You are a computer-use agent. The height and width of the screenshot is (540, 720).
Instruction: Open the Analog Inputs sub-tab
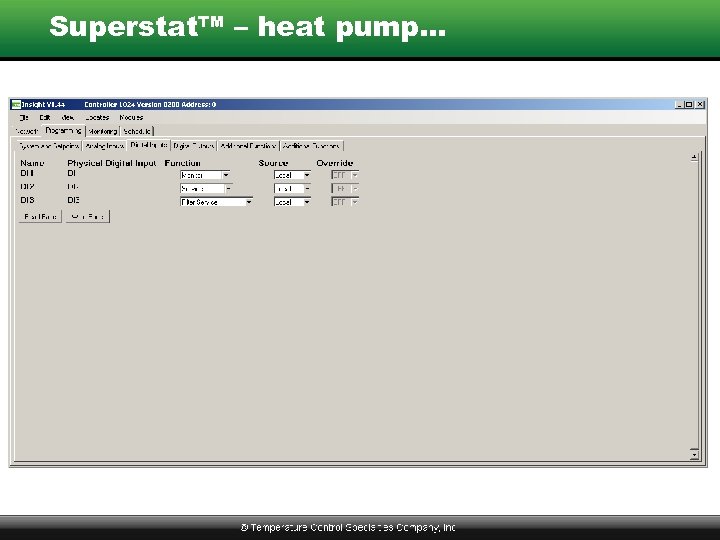105,146
